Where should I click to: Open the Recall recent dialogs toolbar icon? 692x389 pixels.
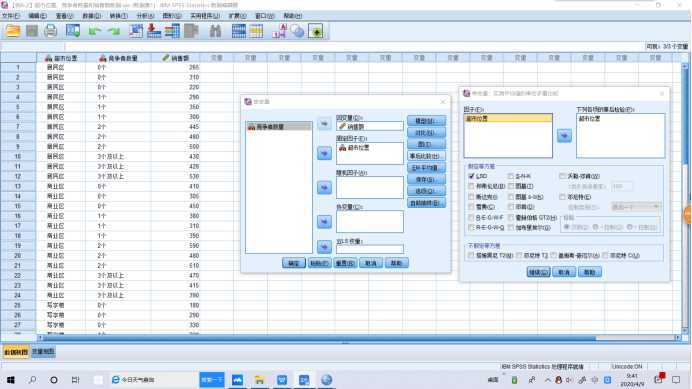coord(73,31)
